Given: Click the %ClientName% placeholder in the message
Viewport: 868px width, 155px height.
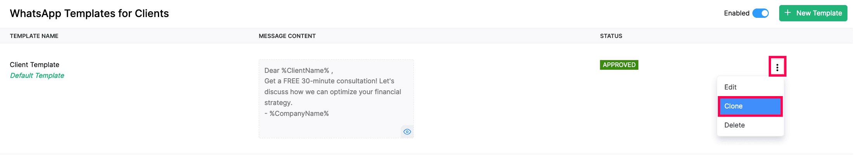Looking at the screenshot, I should (x=305, y=71).
